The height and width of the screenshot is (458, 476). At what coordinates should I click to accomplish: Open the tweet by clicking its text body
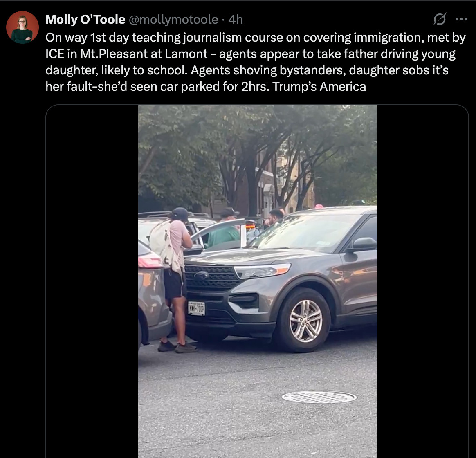255,62
